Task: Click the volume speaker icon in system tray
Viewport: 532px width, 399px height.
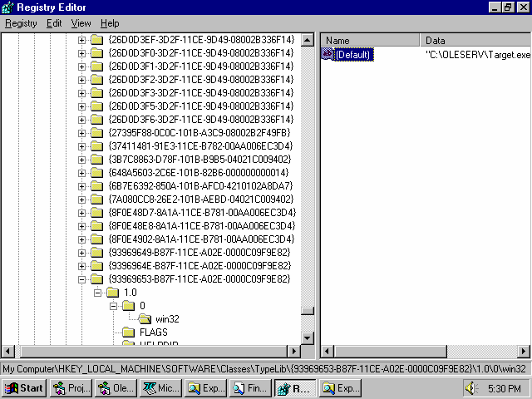Action: coord(471,387)
